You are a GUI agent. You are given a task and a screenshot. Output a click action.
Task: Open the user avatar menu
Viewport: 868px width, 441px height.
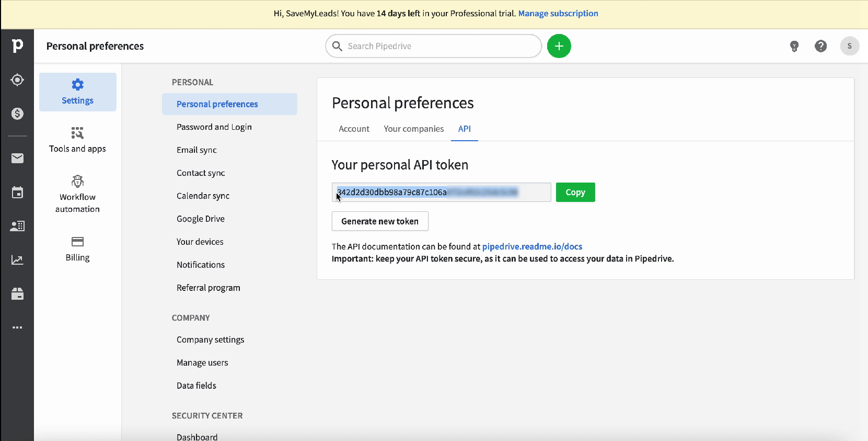(850, 46)
